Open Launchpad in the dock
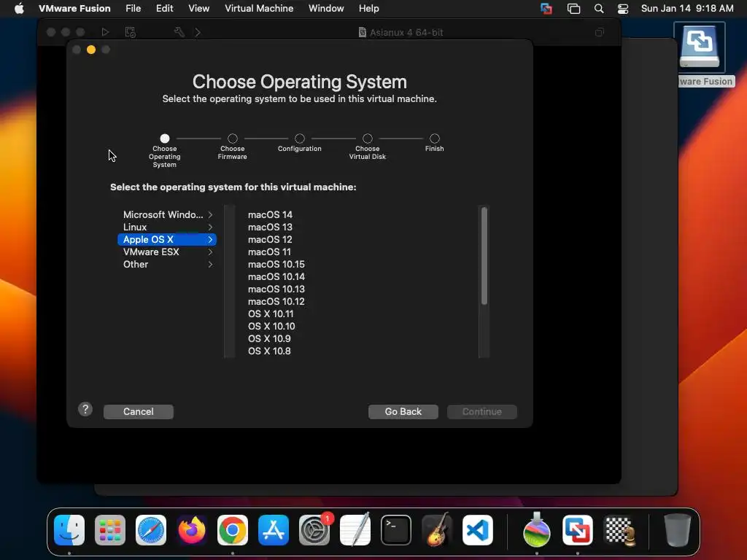The height and width of the screenshot is (560, 747). point(110,530)
